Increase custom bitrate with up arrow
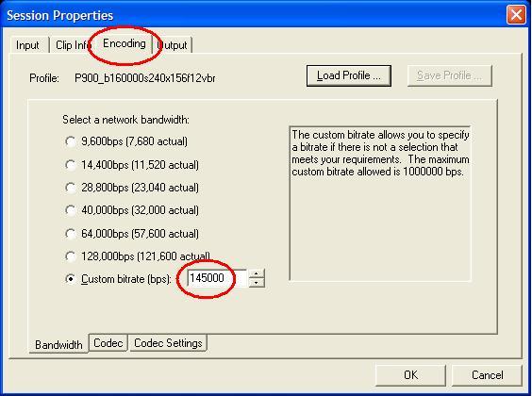The image size is (532, 396). (x=257, y=274)
